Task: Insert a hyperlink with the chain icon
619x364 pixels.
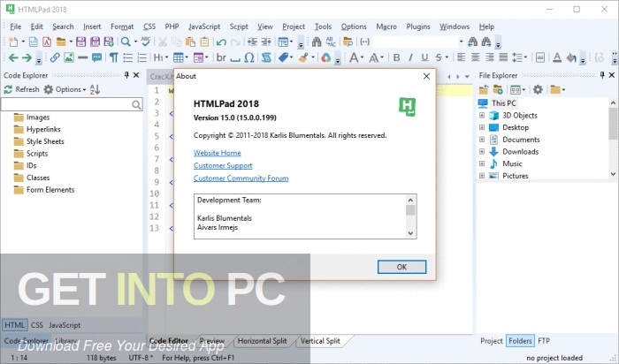Action: [x=55, y=58]
